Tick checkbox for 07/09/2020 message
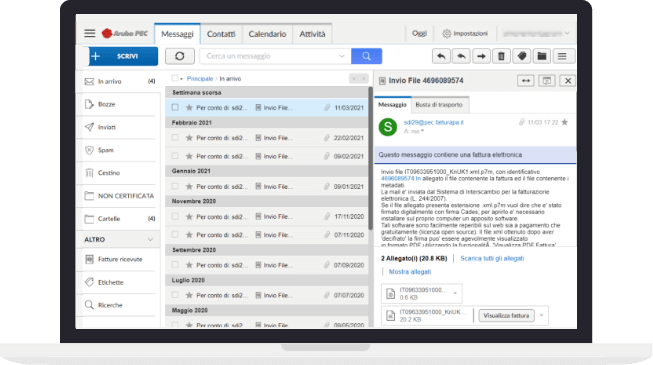Viewport: 653px width, 365px height. pos(175,265)
